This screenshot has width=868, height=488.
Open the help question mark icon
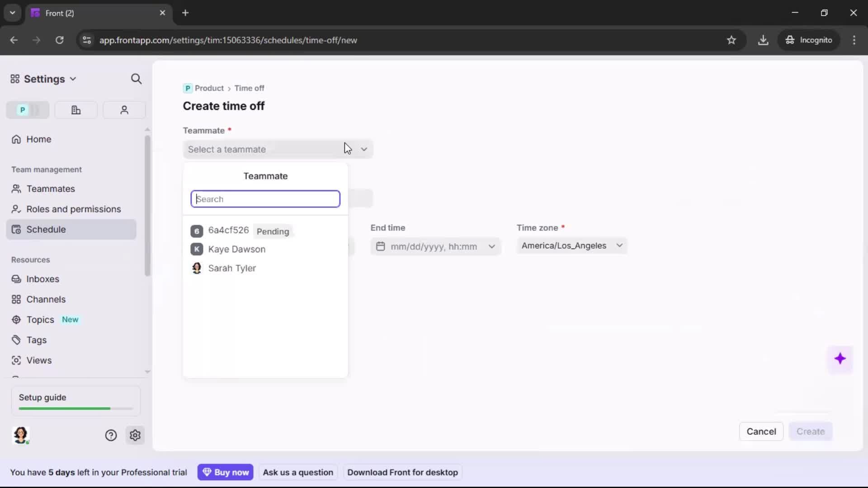pyautogui.click(x=111, y=435)
